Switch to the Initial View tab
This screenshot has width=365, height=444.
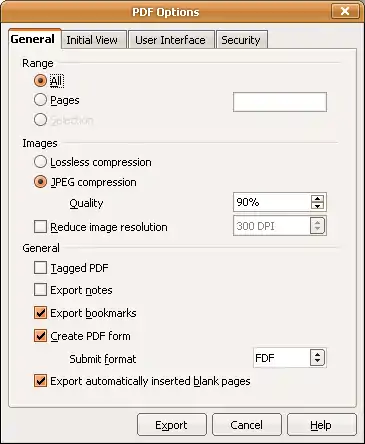click(x=92, y=40)
